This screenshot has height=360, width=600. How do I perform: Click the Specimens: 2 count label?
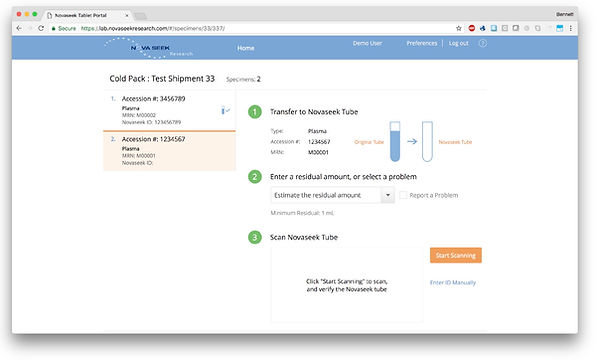click(243, 79)
